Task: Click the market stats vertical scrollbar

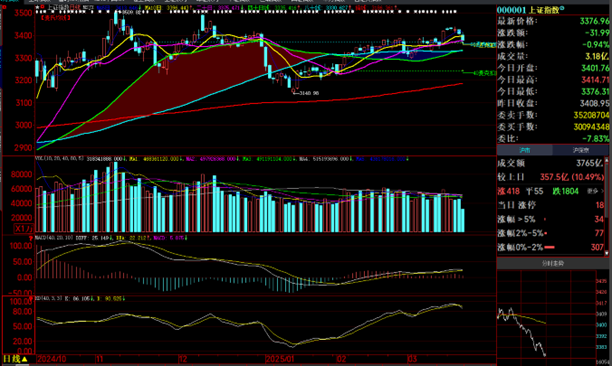Action: point(607,207)
